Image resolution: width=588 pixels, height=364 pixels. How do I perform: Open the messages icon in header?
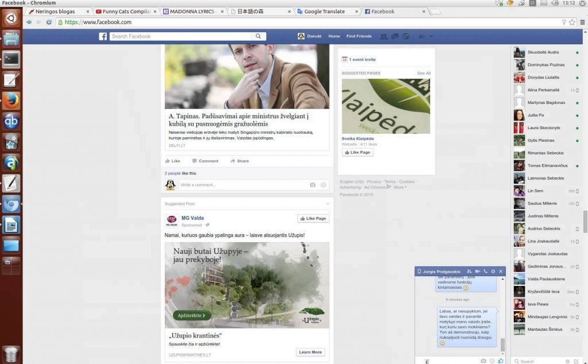point(395,36)
